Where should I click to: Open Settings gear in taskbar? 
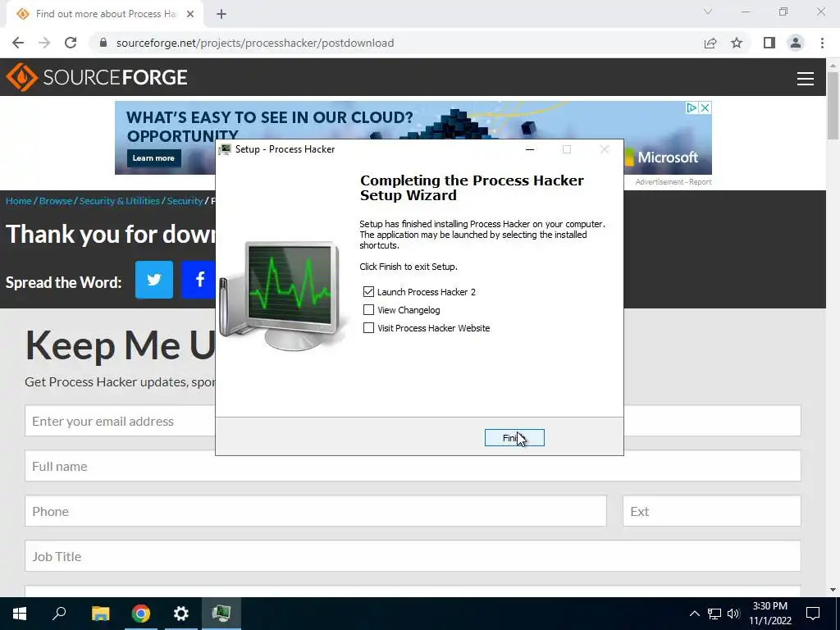coord(181,614)
